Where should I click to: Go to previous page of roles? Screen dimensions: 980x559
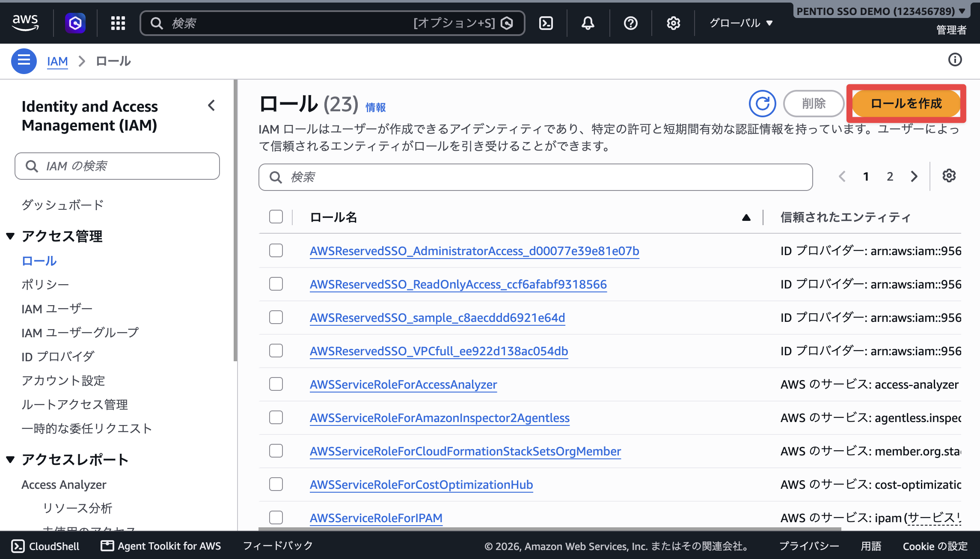tap(842, 176)
